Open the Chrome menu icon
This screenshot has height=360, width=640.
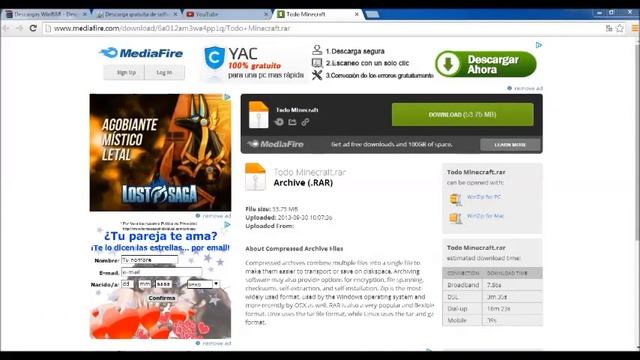coord(635,28)
